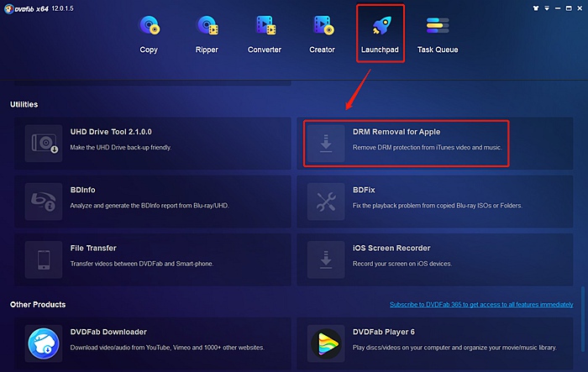The image size is (588, 372).
Task: Click the UHD Drive Tool drive icon
Action: tap(44, 144)
